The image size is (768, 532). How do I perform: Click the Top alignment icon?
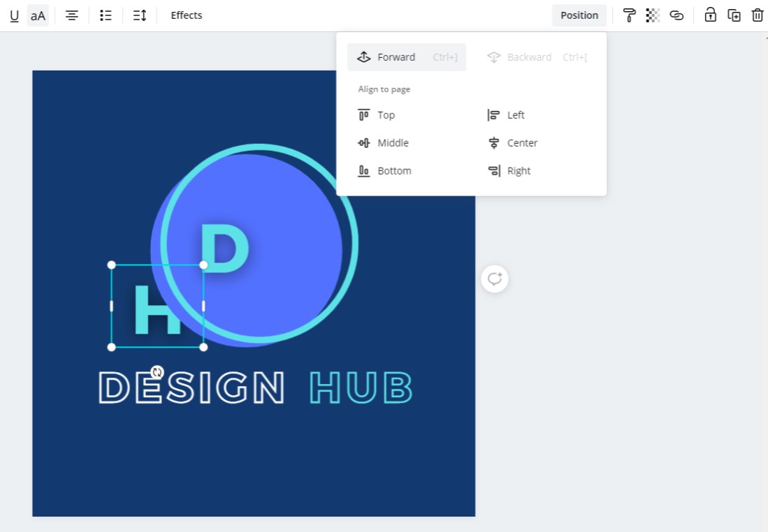(x=364, y=115)
